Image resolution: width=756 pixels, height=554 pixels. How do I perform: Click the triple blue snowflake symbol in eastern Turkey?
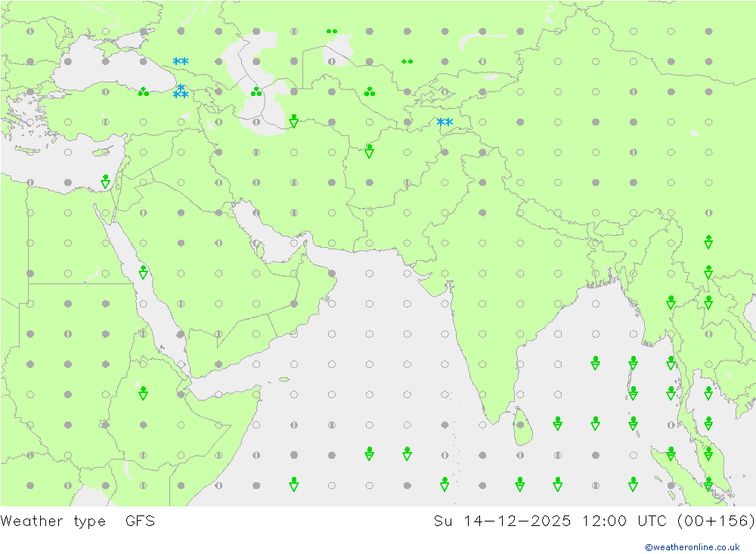(181, 91)
